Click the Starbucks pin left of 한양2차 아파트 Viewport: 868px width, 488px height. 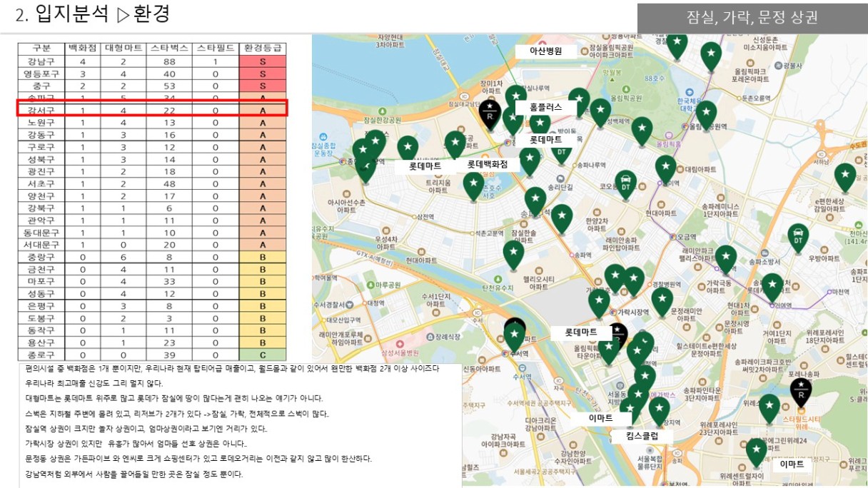coord(562,218)
